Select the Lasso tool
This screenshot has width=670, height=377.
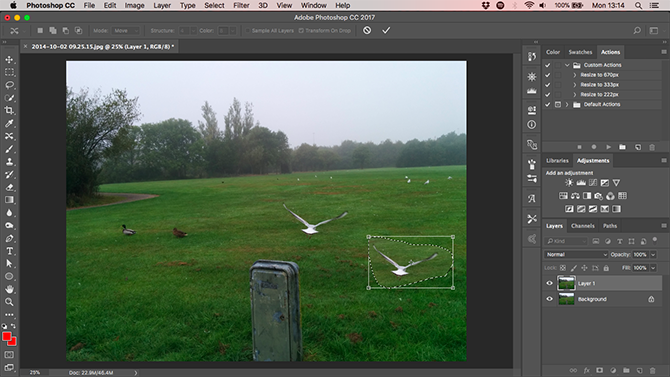(x=9, y=85)
